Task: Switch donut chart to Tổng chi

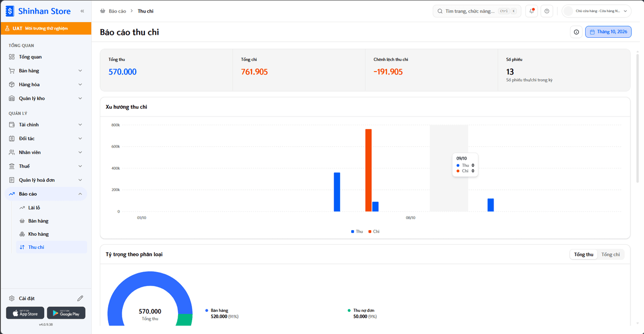Action: click(x=610, y=254)
